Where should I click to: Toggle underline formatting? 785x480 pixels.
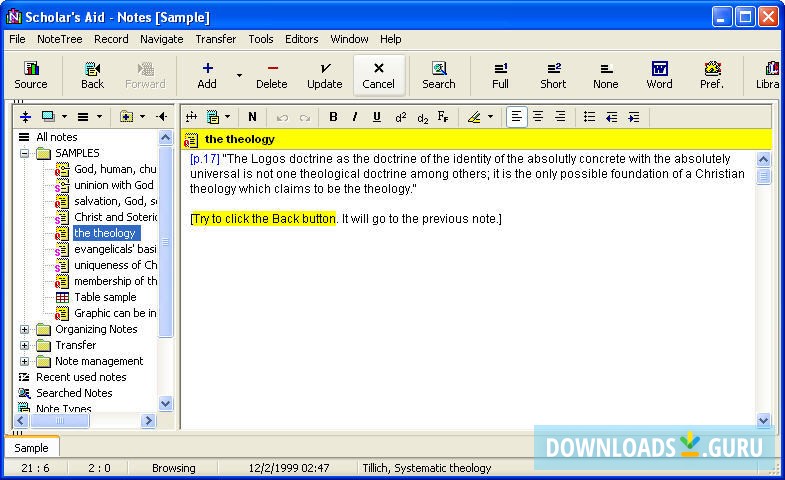click(377, 117)
